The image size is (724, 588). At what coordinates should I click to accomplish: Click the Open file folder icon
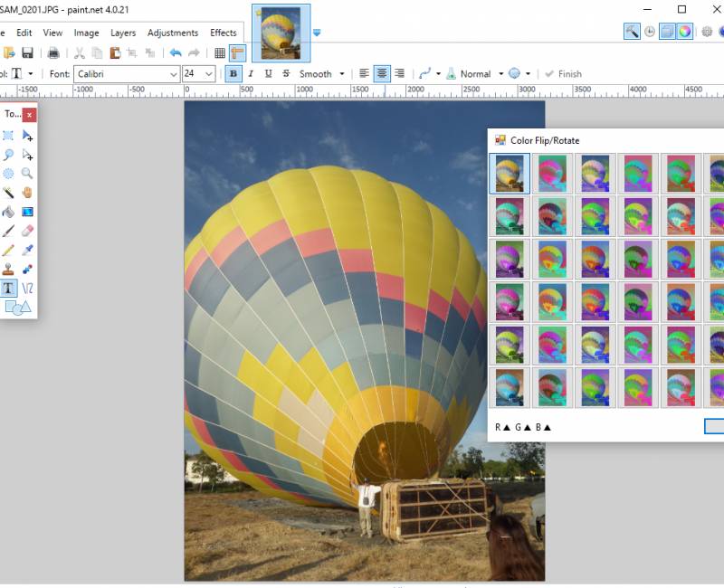9,53
